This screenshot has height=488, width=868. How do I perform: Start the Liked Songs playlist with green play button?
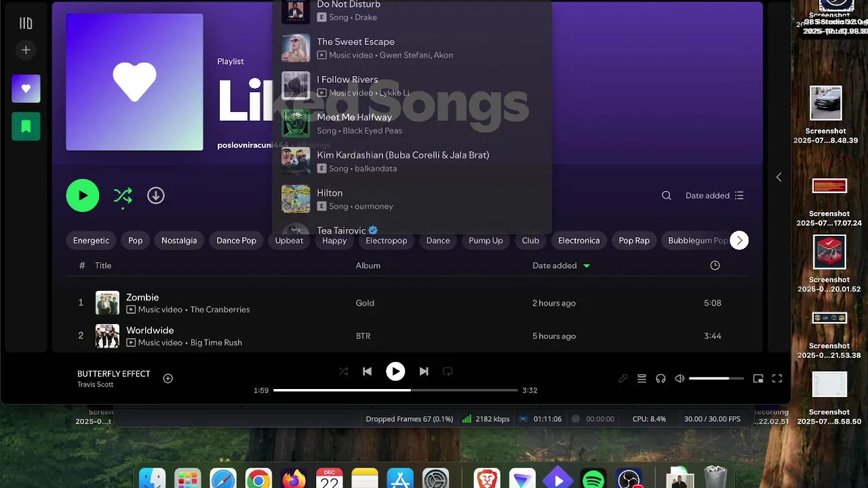click(83, 195)
